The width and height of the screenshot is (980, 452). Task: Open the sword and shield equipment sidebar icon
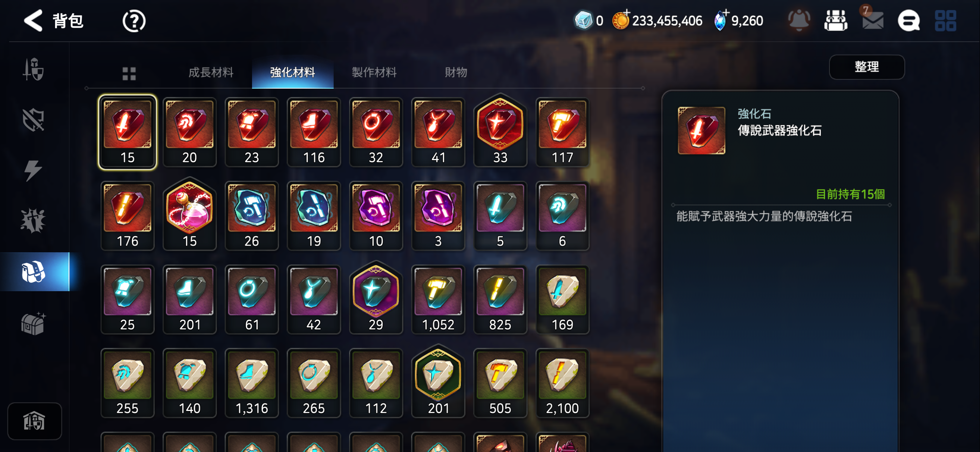coord(34,69)
